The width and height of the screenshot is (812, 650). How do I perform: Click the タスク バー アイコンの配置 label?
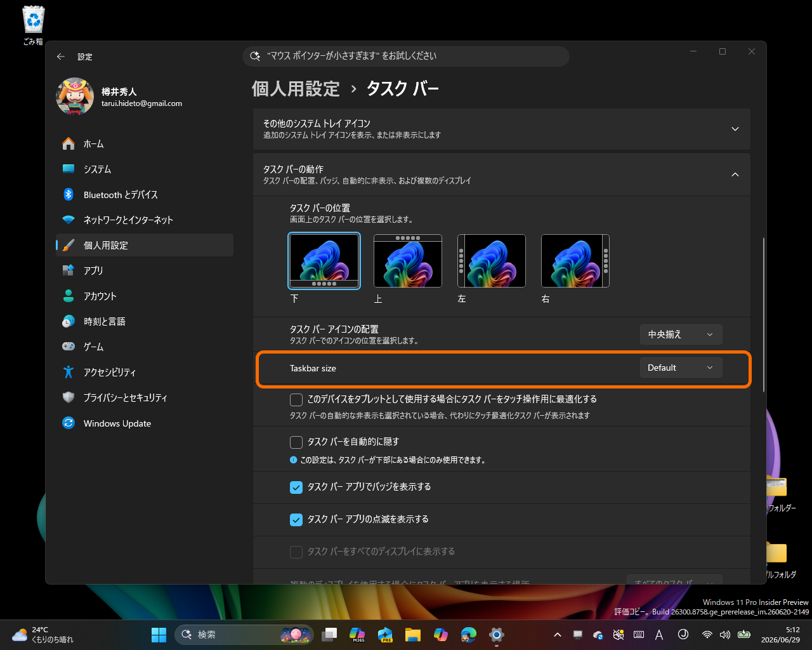point(334,329)
